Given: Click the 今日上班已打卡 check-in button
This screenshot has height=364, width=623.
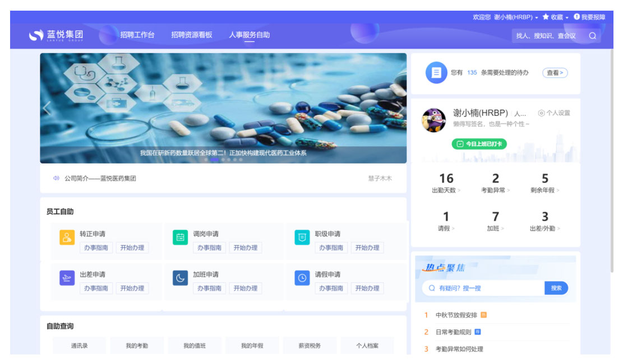Looking at the screenshot, I should (479, 144).
